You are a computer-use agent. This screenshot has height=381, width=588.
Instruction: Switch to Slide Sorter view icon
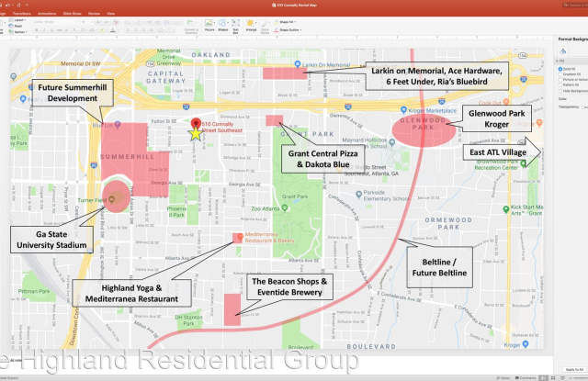(x=553, y=378)
